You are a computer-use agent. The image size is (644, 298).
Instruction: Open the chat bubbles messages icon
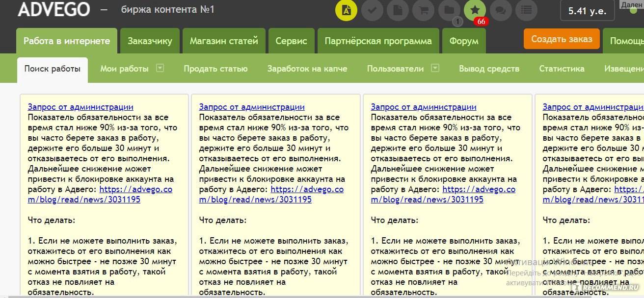500,10
